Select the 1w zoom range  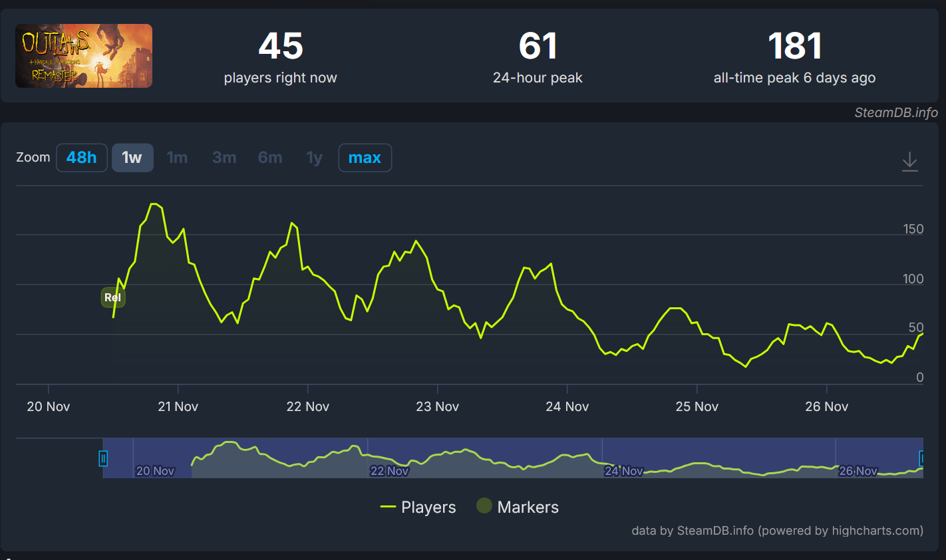(132, 158)
